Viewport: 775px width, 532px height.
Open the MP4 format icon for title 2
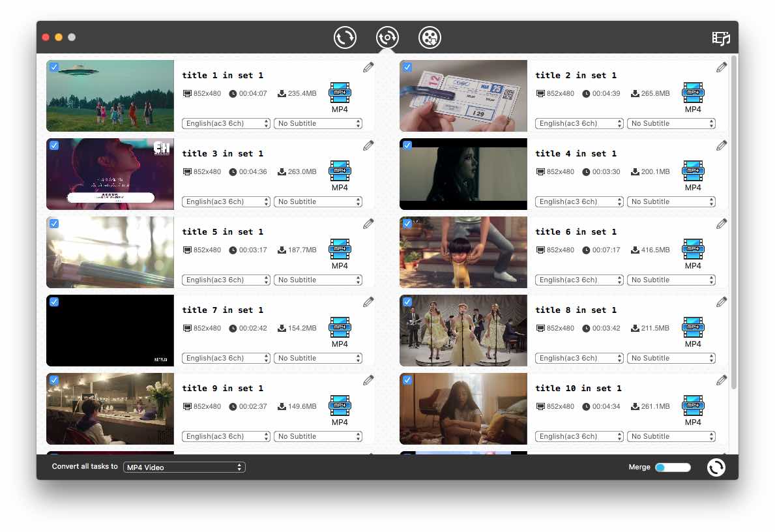(x=693, y=93)
